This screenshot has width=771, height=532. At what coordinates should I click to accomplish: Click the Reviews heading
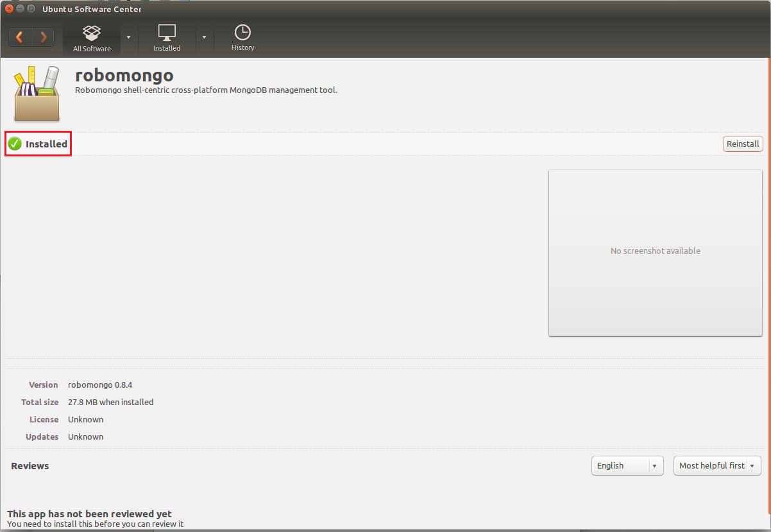(30, 466)
